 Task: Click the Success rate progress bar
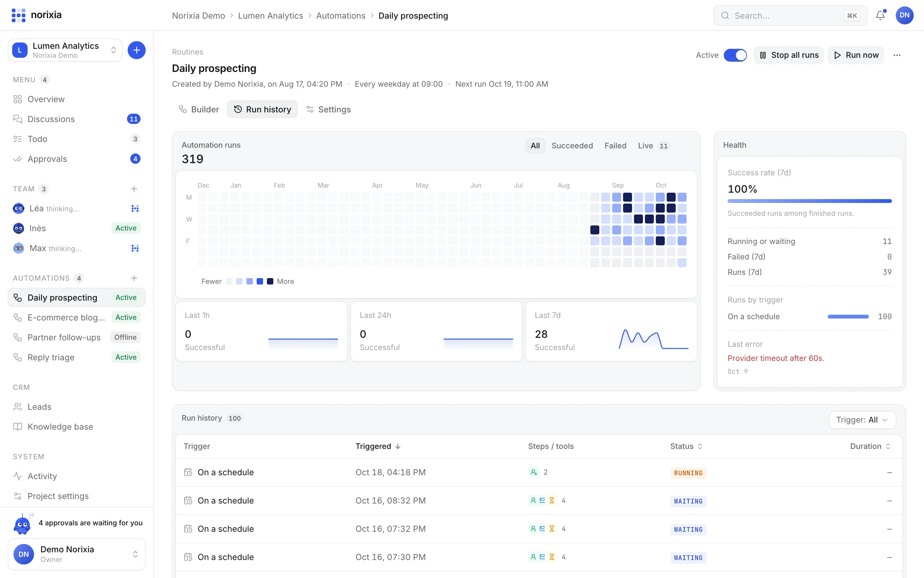(809, 201)
